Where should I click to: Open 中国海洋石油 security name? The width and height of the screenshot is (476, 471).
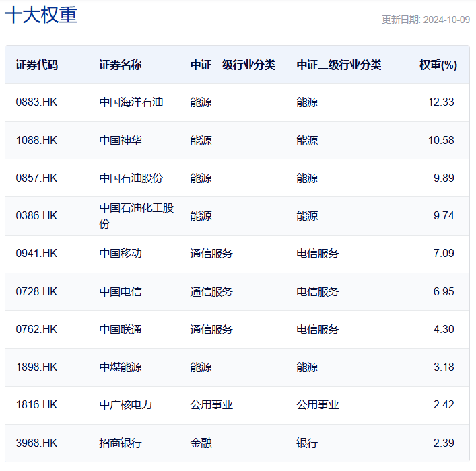[131, 102]
